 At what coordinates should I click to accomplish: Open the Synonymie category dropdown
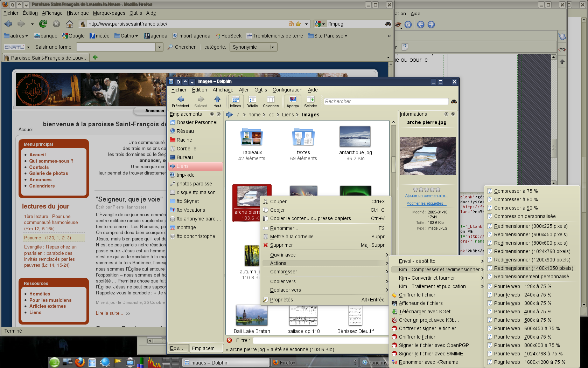pos(253,47)
